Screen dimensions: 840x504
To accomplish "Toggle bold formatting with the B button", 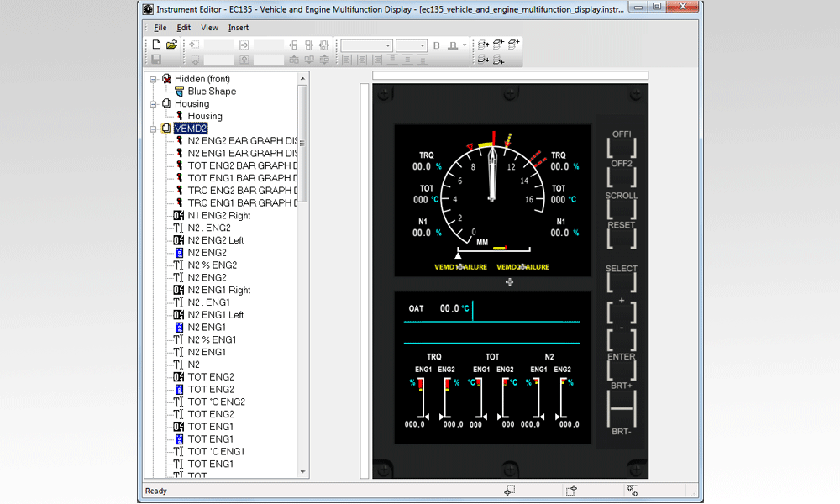I will click(x=435, y=45).
